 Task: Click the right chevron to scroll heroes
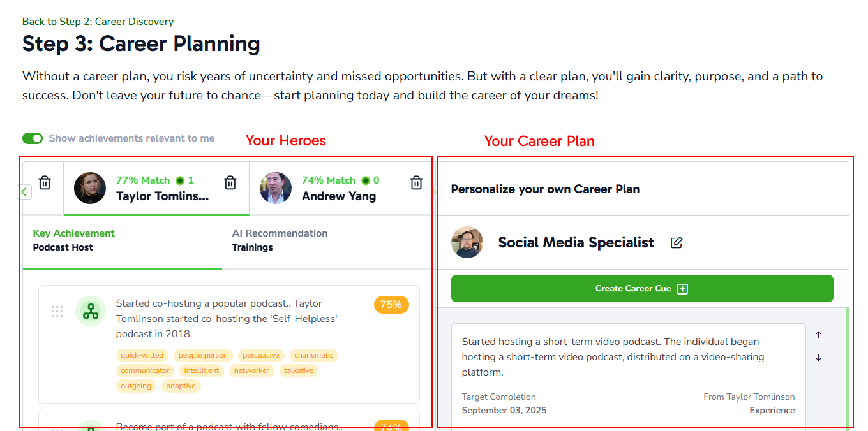coord(433,191)
